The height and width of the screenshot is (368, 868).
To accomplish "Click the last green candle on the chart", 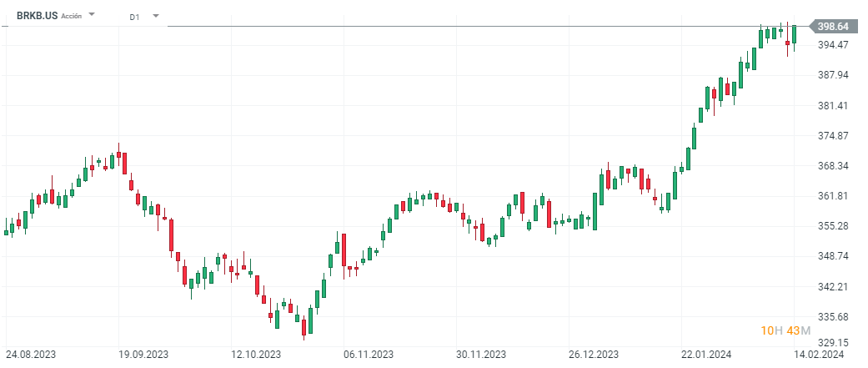I will [x=795, y=34].
